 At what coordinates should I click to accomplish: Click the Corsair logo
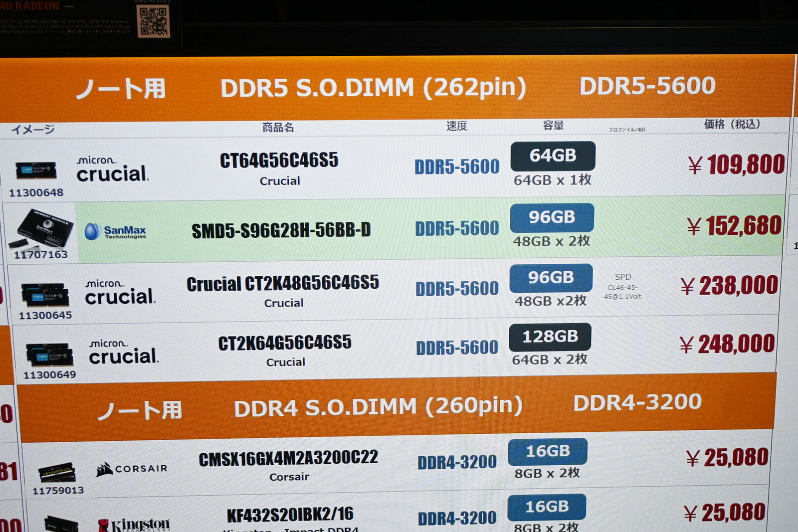(132, 469)
